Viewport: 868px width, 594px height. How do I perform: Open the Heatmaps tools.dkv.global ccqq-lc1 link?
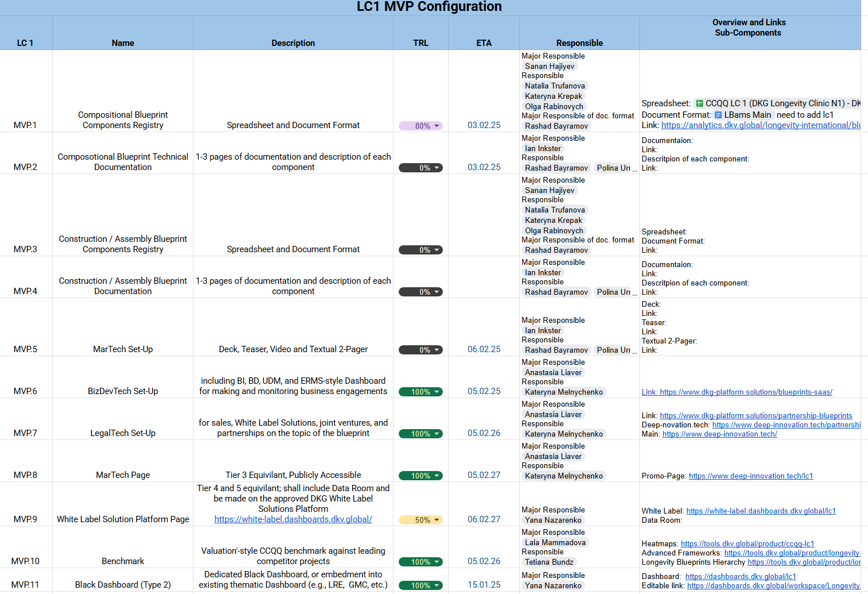[x=747, y=543]
